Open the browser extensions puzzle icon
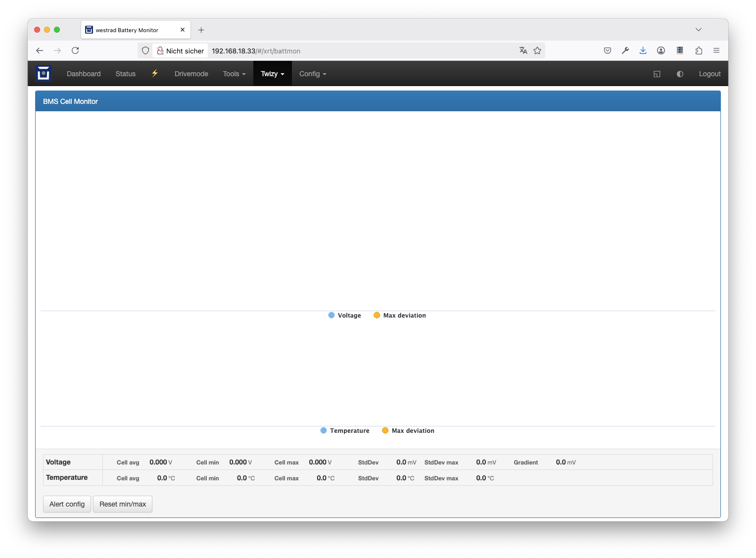Image resolution: width=756 pixels, height=558 pixels. coord(699,50)
